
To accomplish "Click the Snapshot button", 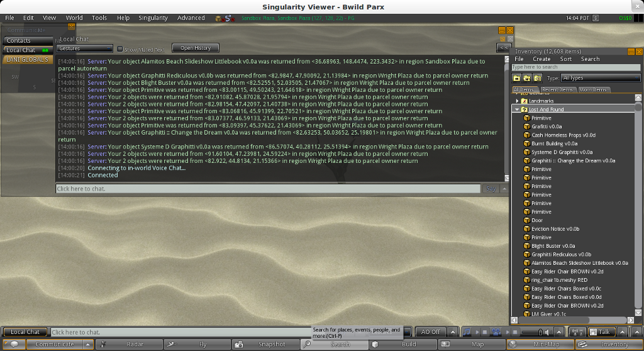I will click(266, 344).
